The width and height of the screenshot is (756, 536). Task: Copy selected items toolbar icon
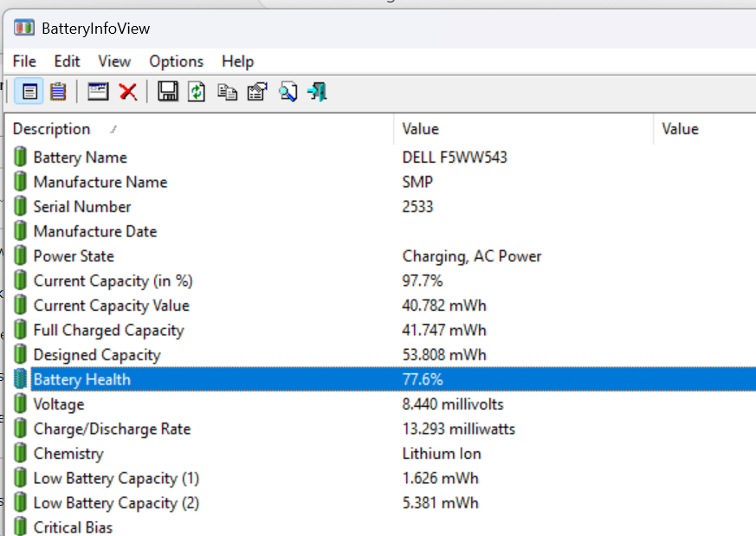(x=227, y=91)
